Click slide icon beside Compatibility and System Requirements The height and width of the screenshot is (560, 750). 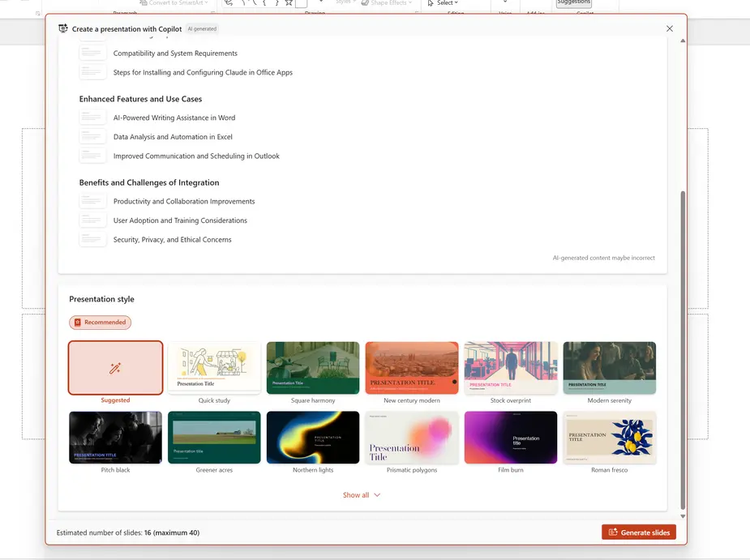92,53
